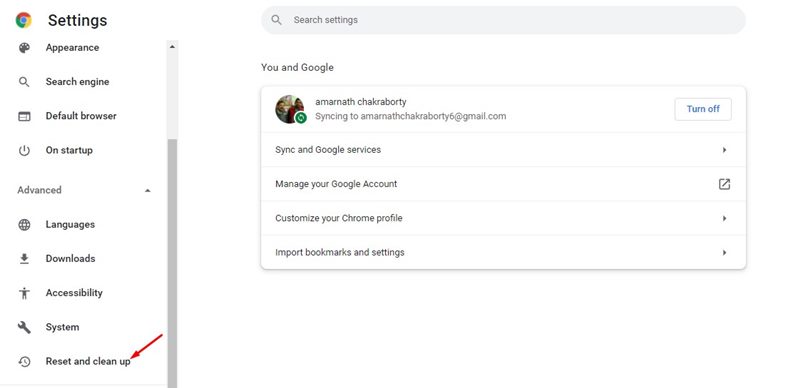Click the On startup power icon
The height and width of the screenshot is (388, 800).
pyautogui.click(x=24, y=151)
